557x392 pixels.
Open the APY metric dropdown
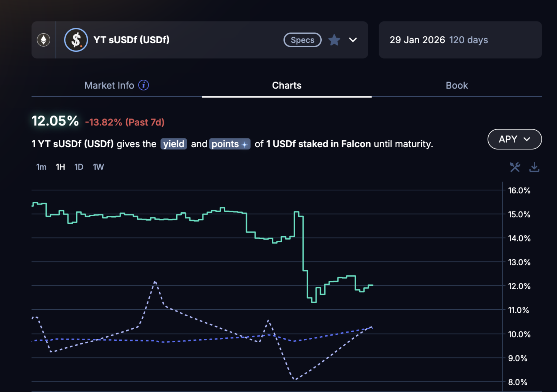point(515,139)
